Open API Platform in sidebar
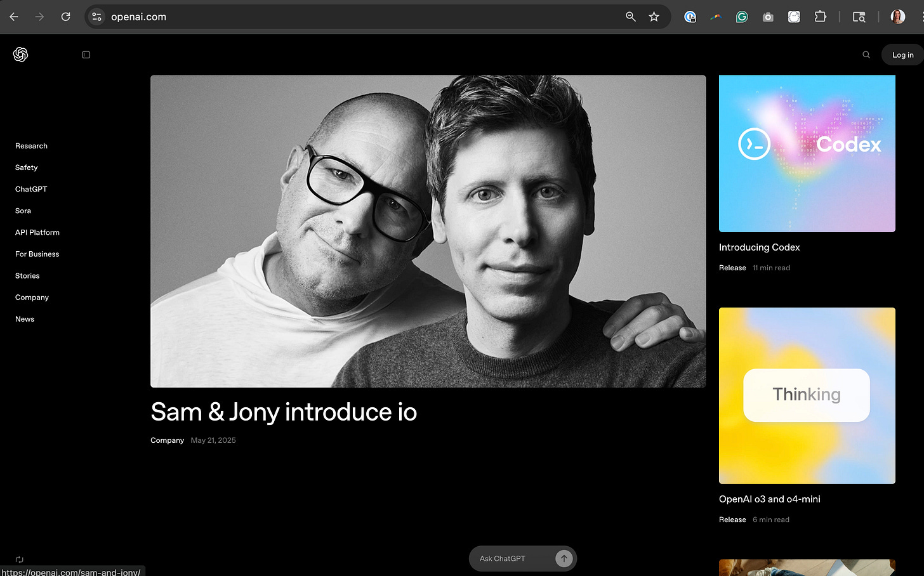 pos(37,232)
